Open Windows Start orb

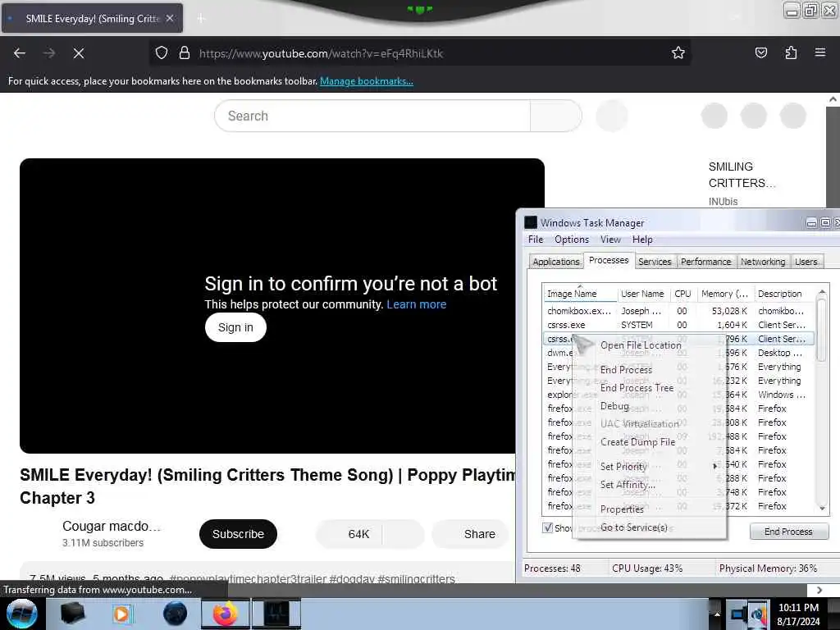(21, 614)
